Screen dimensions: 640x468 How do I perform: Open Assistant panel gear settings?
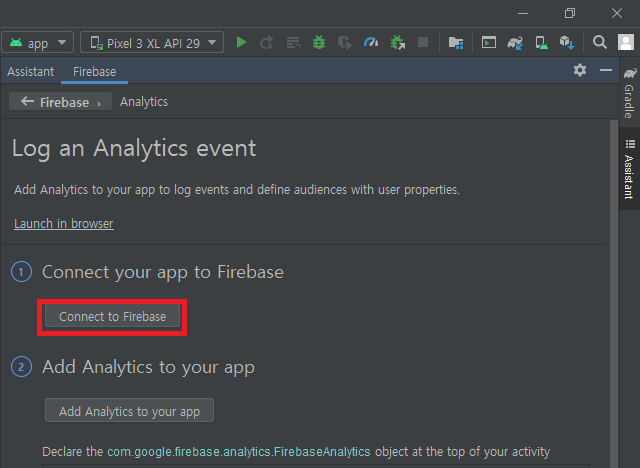580,70
